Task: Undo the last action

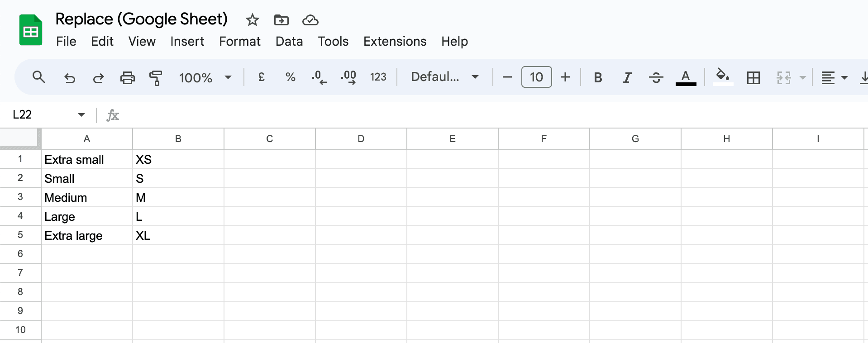Action: pyautogui.click(x=70, y=77)
